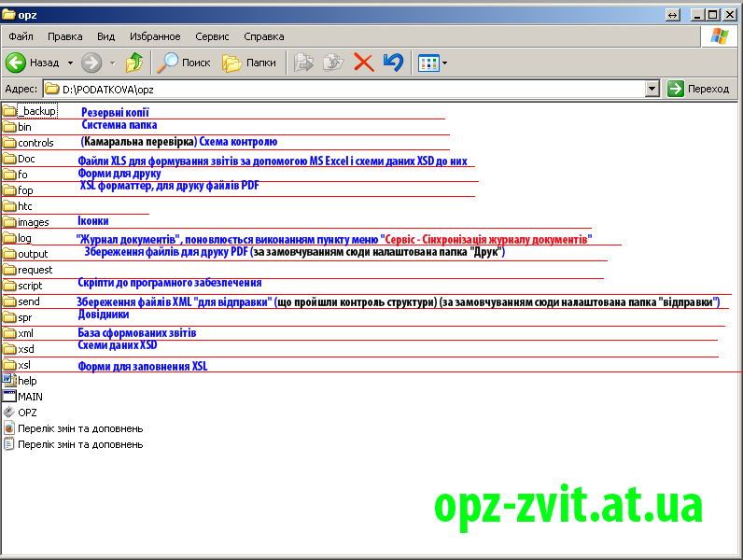Select the request folder
Image resolution: width=743 pixels, height=560 pixels.
tap(27, 270)
